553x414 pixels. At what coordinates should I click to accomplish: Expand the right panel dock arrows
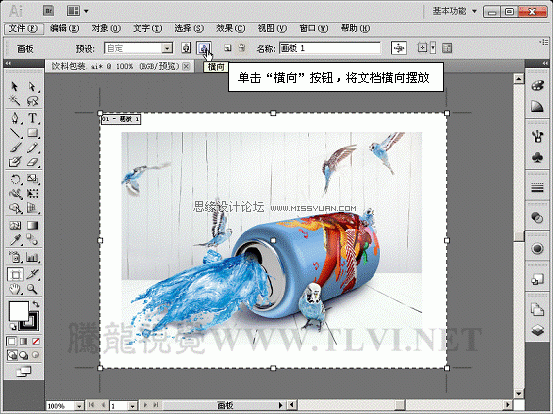tap(545, 63)
